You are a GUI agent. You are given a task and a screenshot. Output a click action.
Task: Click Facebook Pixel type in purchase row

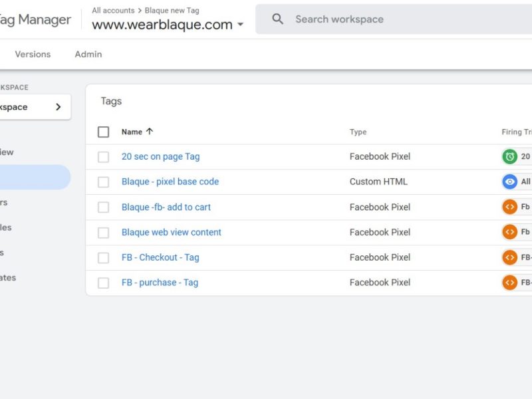tap(380, 282)
